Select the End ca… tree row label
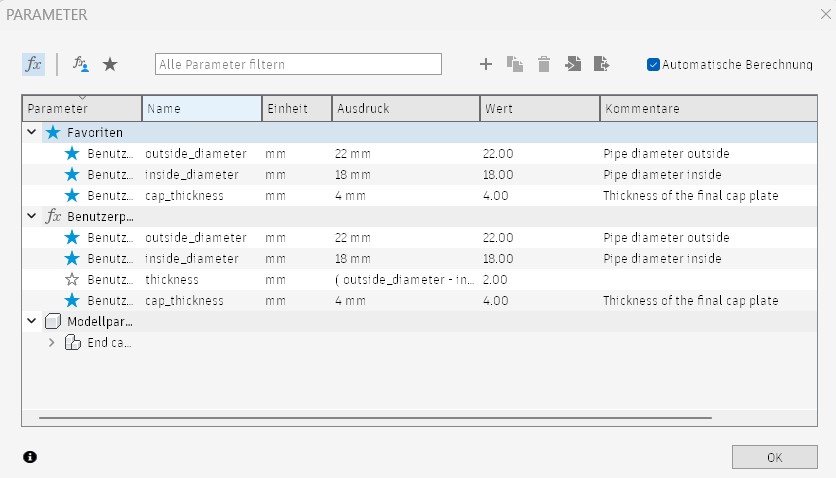836x478 pixels. pyautogui.click(x=109, y=343)
